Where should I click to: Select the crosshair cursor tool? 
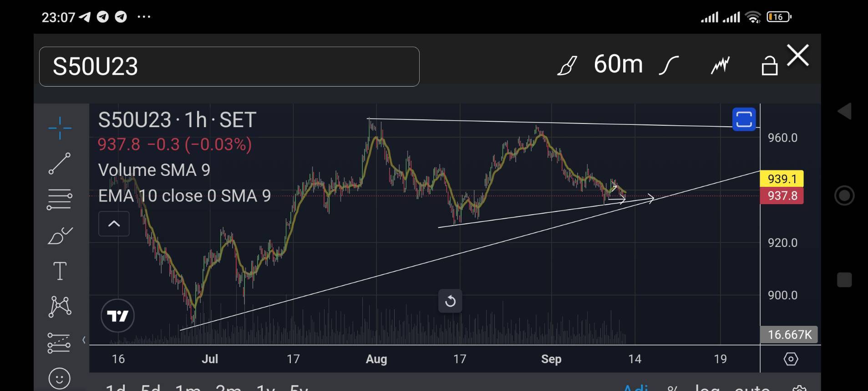coord(60,128)
